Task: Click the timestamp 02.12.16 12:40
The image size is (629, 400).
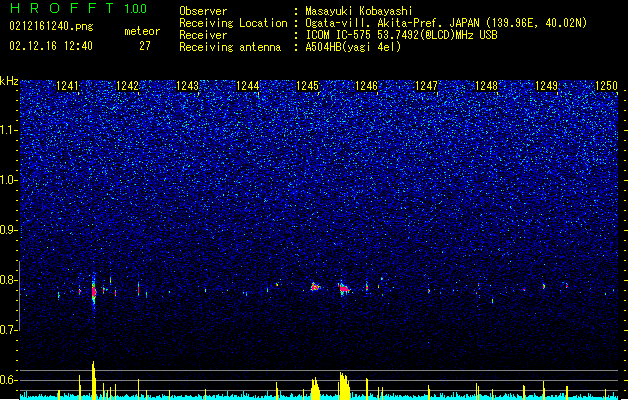Action: (51, 46)
